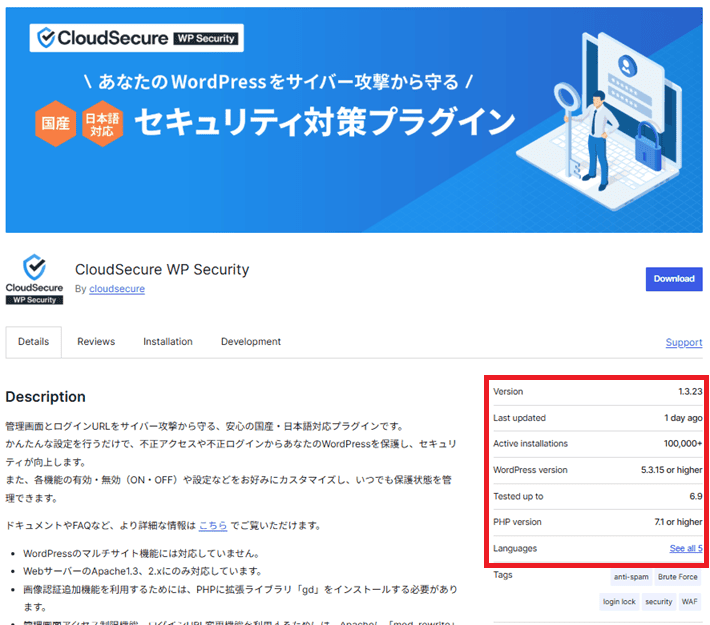Follow the こちら documentation link
Viewport: 710px width, 625px height.
pyautogui.click(x=213, y=525)
